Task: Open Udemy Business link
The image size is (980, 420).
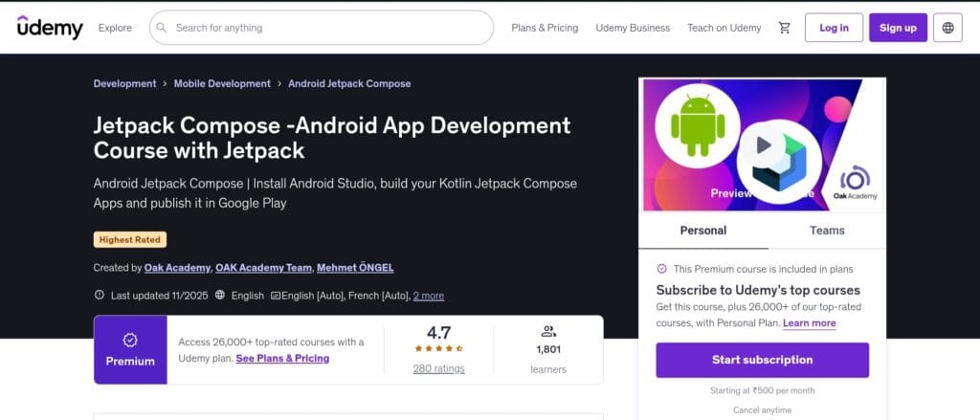Action: pyautogui.click(x=633, y=28)
